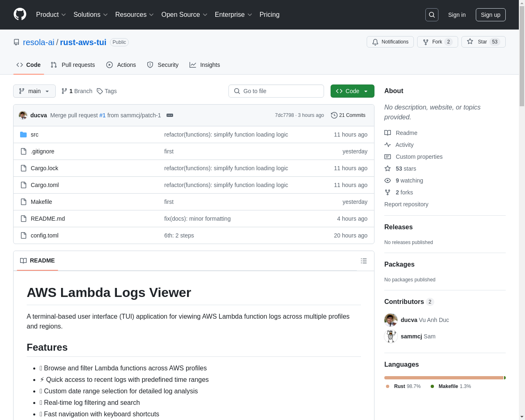
Task: Expand the Solutions menu
Action: point(91,15)
